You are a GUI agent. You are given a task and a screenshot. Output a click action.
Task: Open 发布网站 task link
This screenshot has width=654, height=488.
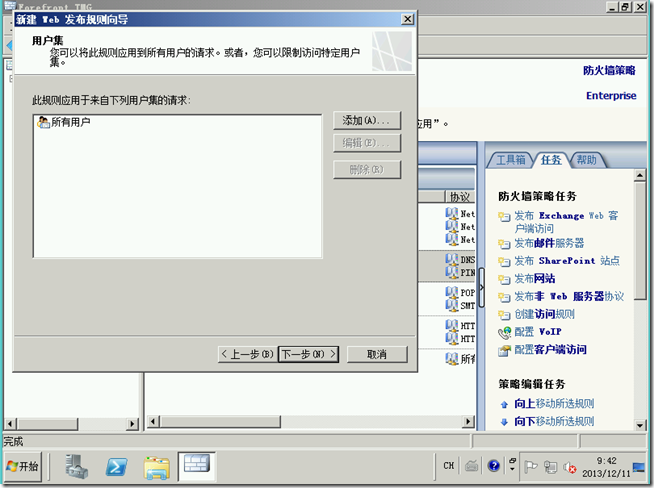(535, 278)
